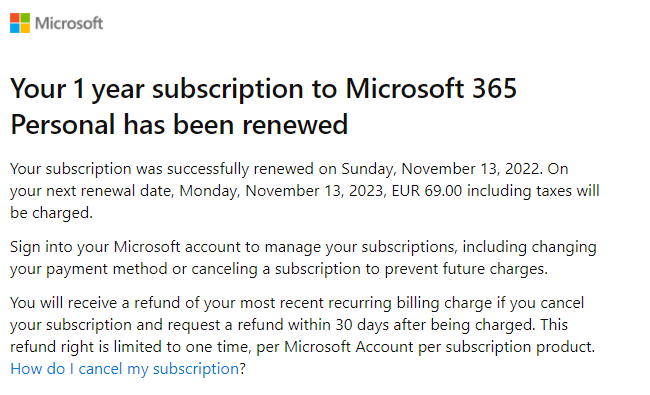This screenshot has width=650, height=395.
Task: Click the 'within 30 days after being charged' text
Action: [x=410, y=325]
